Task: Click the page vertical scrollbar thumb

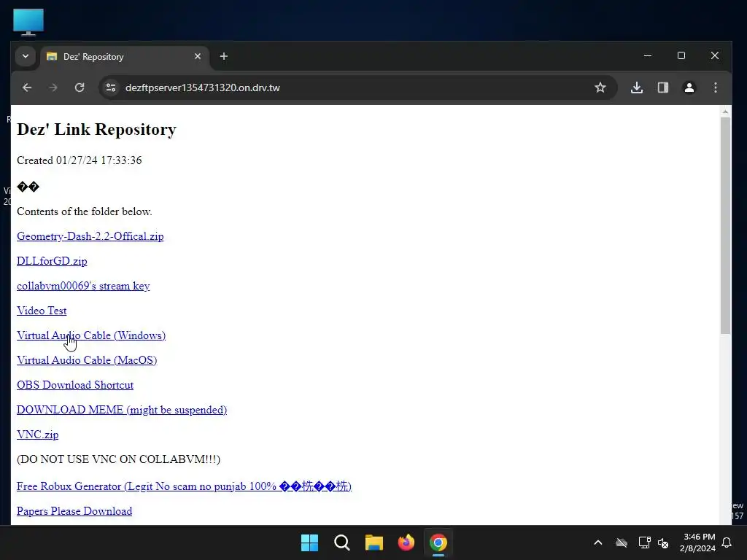Action: click(725, 225)
